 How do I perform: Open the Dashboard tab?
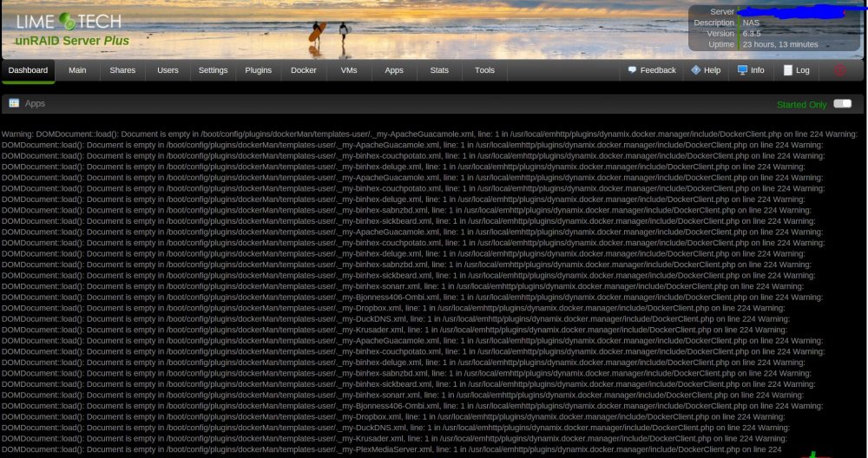(x=29, y=71)
